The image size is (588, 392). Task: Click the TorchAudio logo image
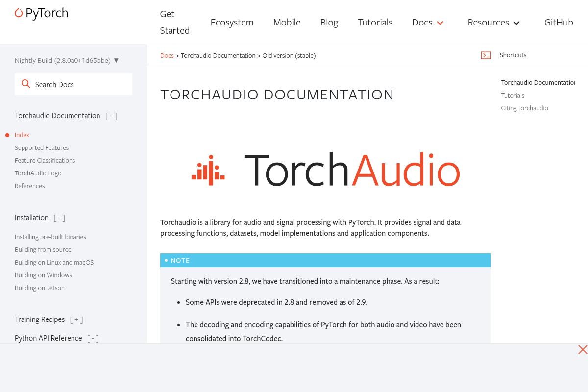tap(325, 170)
